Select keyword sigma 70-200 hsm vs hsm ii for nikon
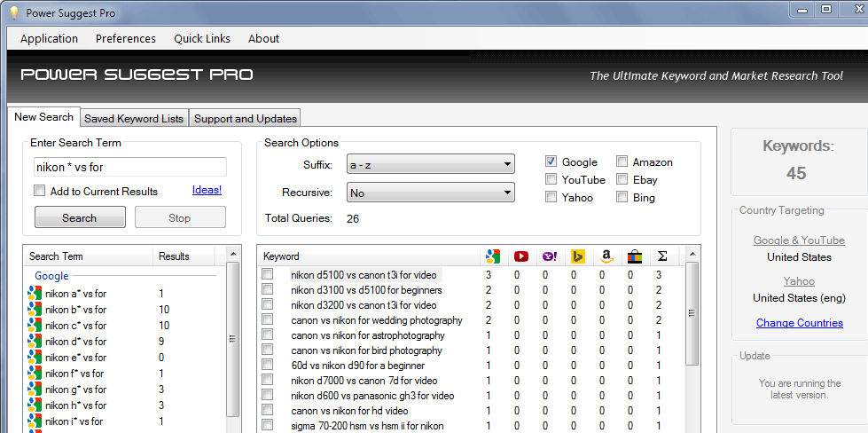 pos(367,426)
